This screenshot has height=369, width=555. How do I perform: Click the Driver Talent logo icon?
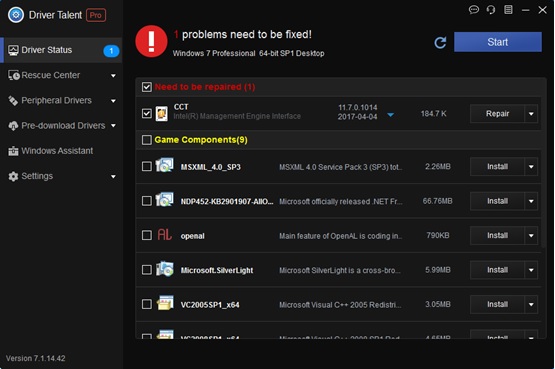pyautogui.click(x=16, y=15)
